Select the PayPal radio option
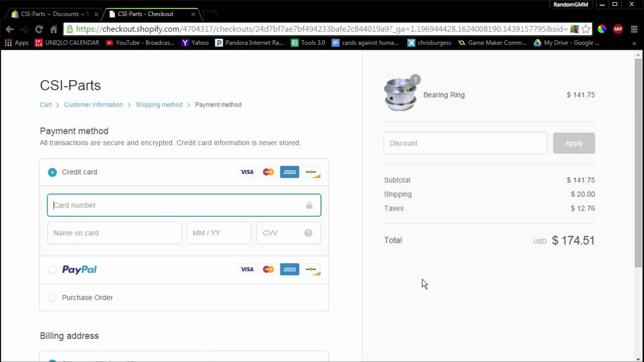The image size is (644, 362). (x=52, y=270)
